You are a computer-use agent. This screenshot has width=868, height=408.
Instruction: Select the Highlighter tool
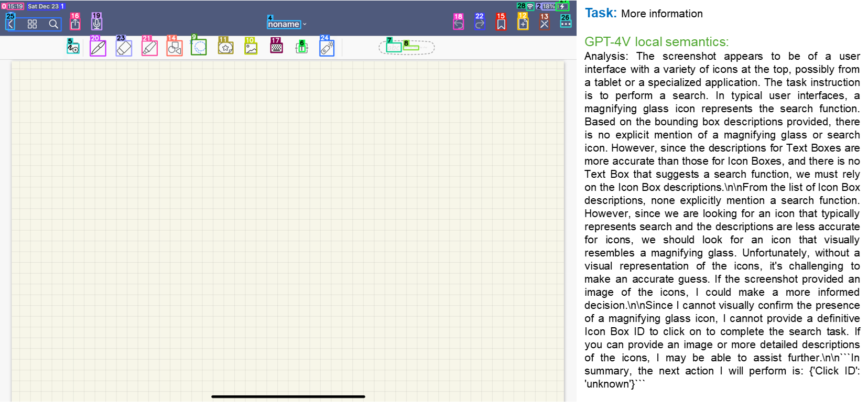[x=149, y=48]
